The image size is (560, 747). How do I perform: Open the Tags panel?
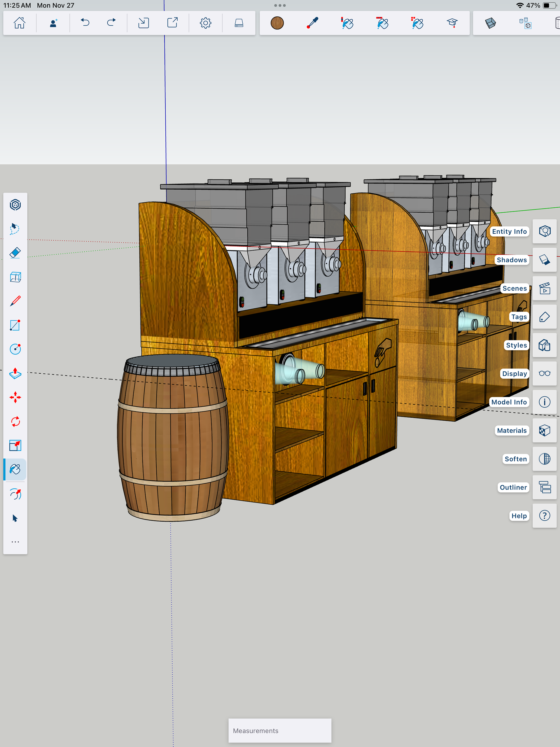(545, 317)
